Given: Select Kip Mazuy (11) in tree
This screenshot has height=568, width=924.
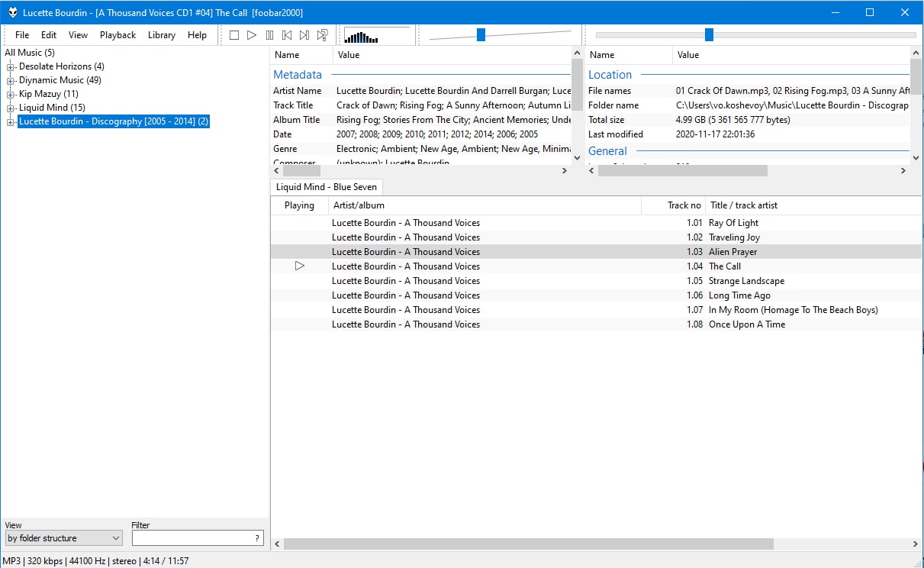Looking at the screenshot, I should point(49,94).
